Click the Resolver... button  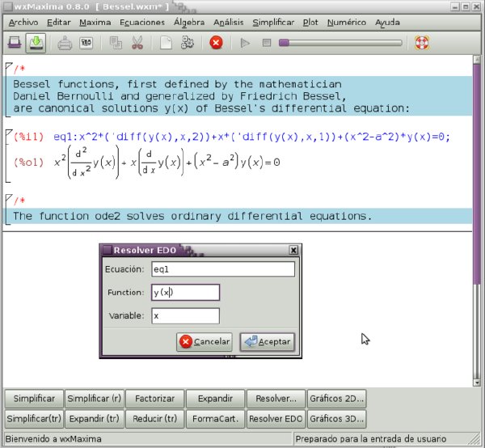click(x=276, y=399)
